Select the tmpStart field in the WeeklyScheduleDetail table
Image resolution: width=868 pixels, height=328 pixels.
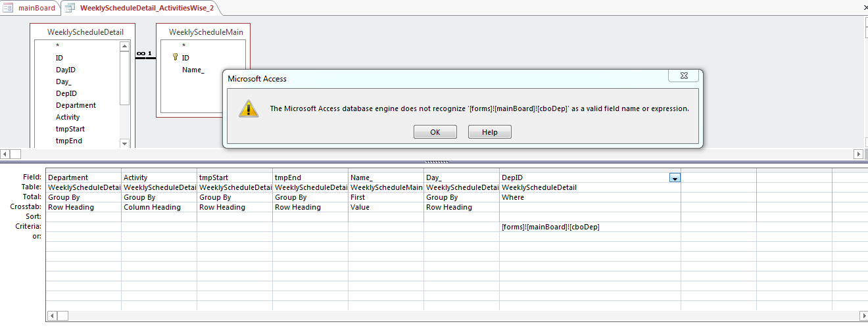click(x=70, y=129)
